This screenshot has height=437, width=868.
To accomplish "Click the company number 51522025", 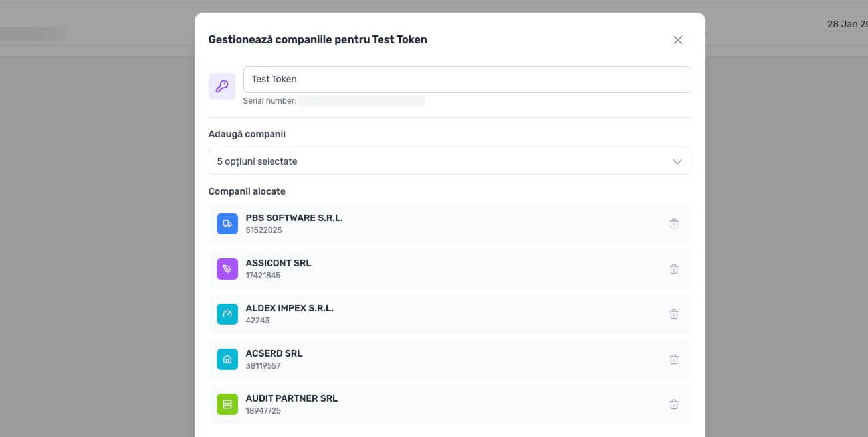I will pos(264,230).
